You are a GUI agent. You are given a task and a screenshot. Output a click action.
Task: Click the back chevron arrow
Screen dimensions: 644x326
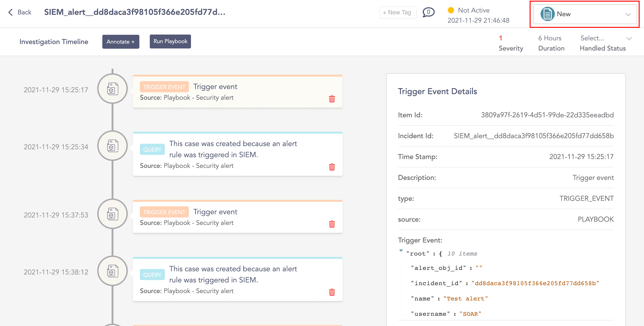click(x=10, y=12)
